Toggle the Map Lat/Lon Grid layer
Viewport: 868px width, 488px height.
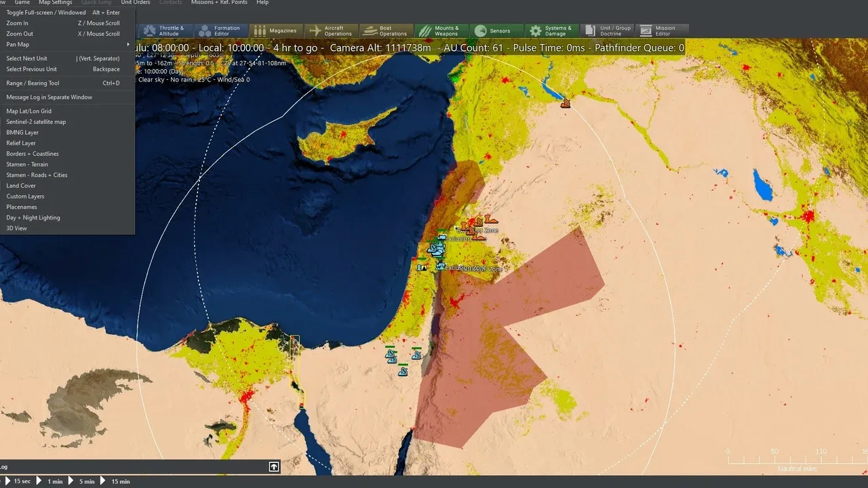click(x=29, y=111)
